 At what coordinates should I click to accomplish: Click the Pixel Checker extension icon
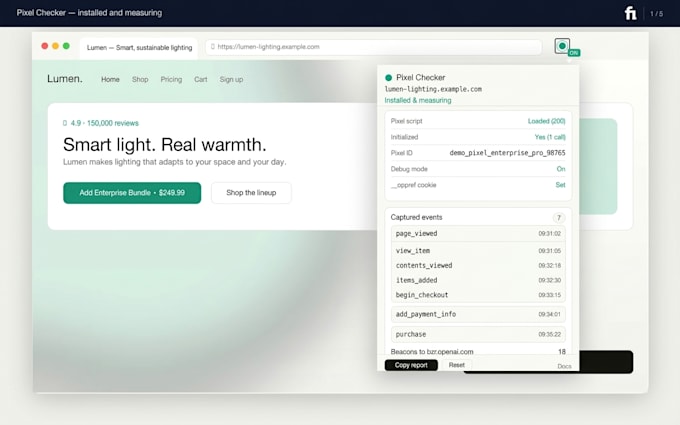click(x=562, y=46)
